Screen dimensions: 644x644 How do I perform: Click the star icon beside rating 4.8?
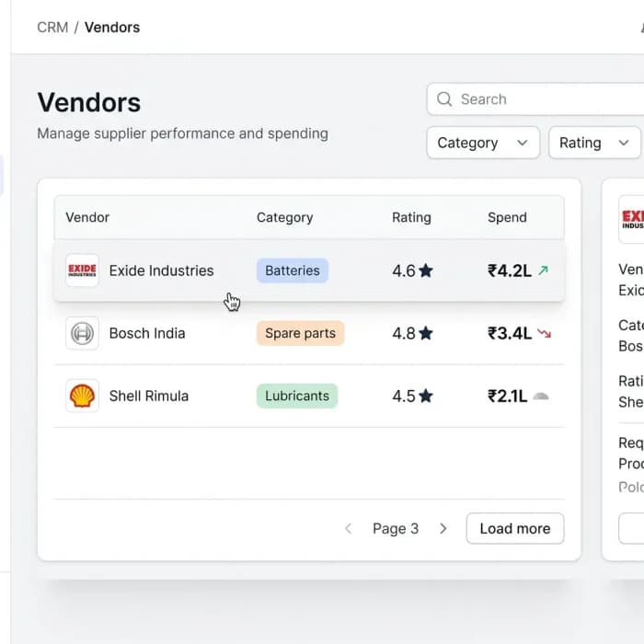(x=426, y=333)
